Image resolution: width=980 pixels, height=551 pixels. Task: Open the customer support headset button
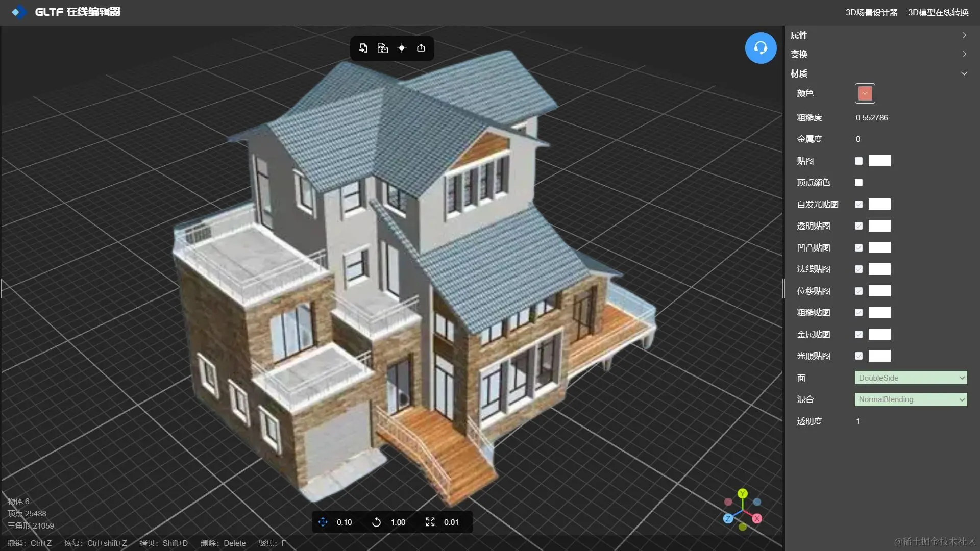(x=761, y=48)
